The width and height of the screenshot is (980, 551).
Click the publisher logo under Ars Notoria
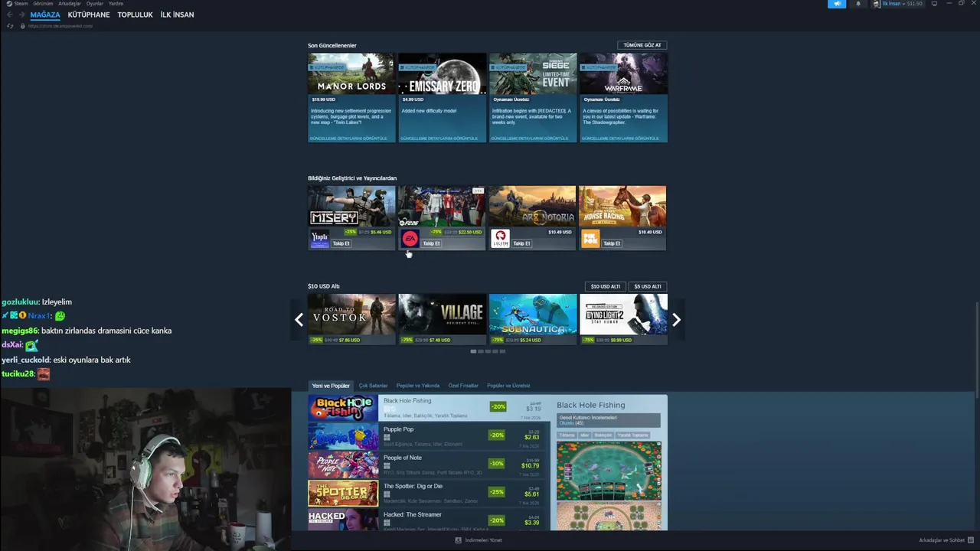tap(500, 240)
